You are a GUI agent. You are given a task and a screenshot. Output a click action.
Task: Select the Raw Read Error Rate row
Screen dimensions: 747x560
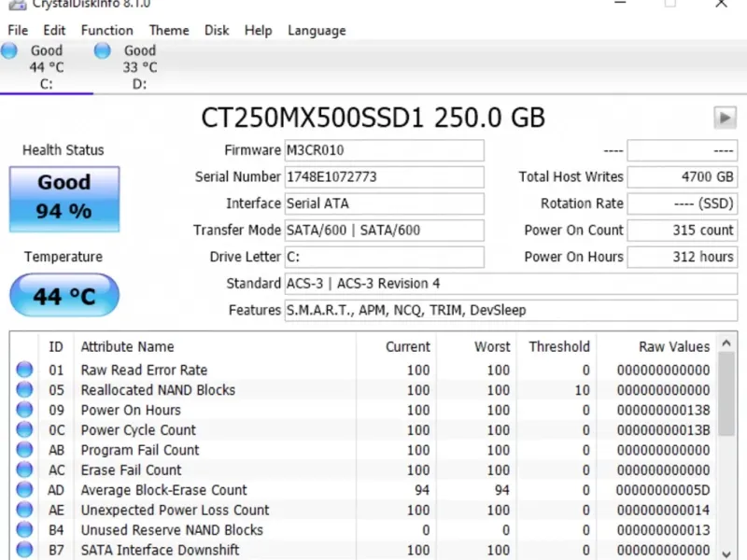[x=363, y=370]
